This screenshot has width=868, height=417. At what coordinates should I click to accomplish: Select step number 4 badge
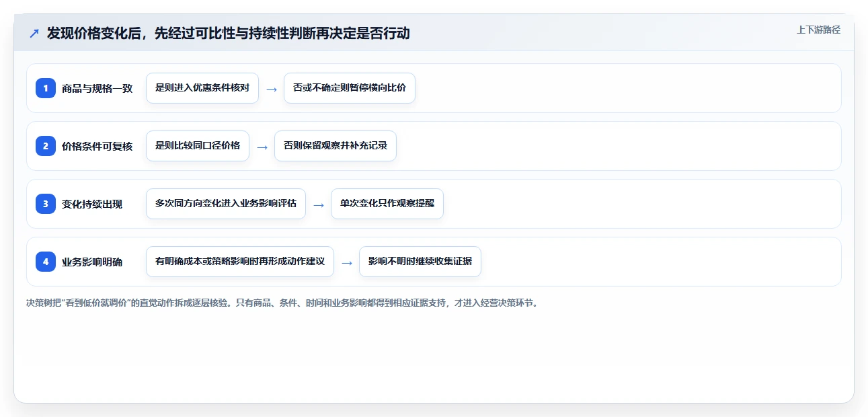[x=46, y=262]
